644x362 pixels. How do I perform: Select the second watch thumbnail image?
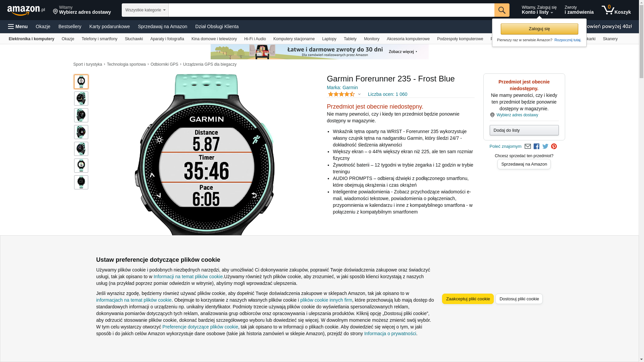[81, 99]
